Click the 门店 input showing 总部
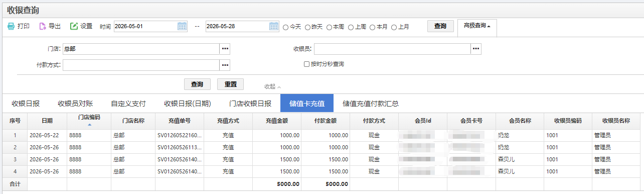Image resolution: width=644 pixels, height=194 pixels. pyautogui.click(x=141, y=49)
